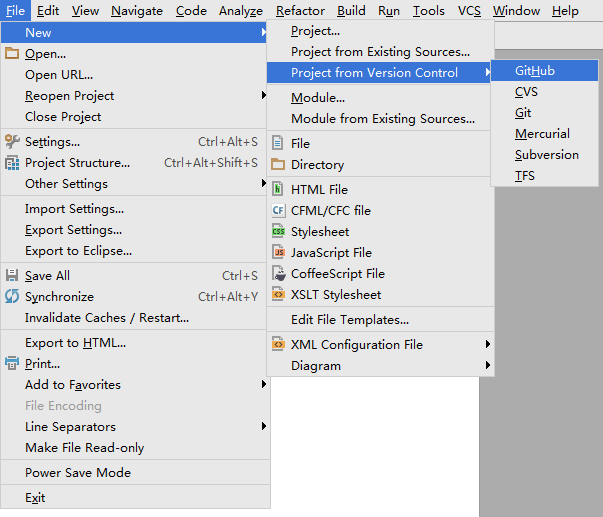Open the Build menu
The width and height of the screenshot is (603, 517).
(351, 10)
